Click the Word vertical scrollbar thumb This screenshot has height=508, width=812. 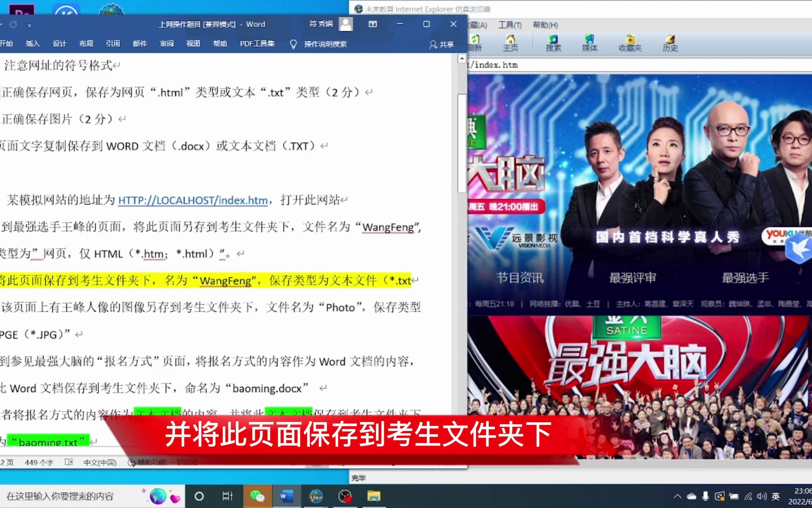point(462,143)
